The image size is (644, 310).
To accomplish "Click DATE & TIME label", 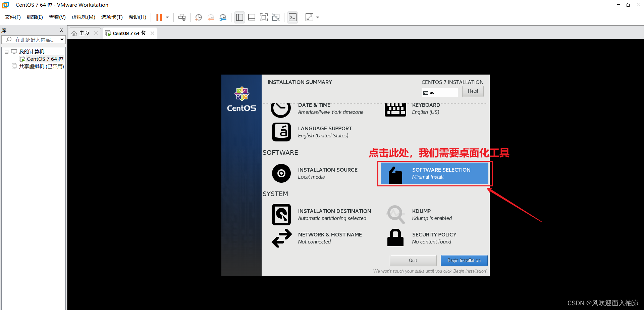I will (x=314, y=105).
